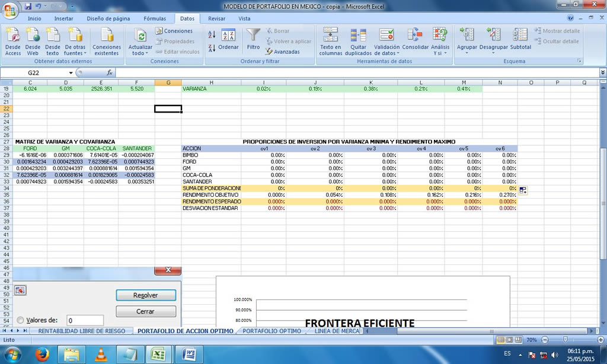
Task: Choose Desde texto import icon
Action: (x=52, y=41)
